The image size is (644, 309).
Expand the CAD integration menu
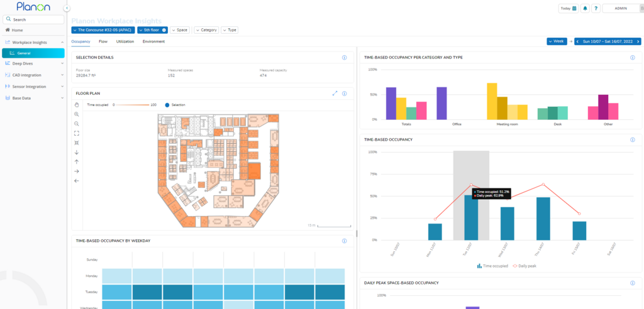point(62,75)
